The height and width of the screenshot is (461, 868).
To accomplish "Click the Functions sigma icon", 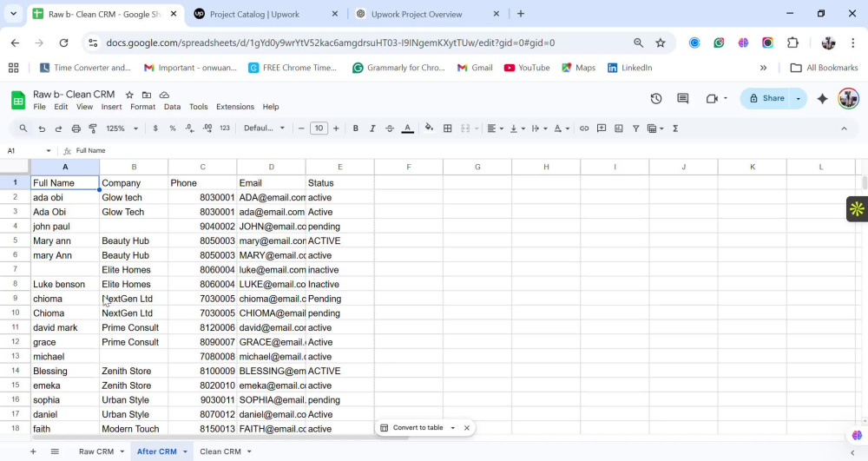I will (x=675, y=128).
